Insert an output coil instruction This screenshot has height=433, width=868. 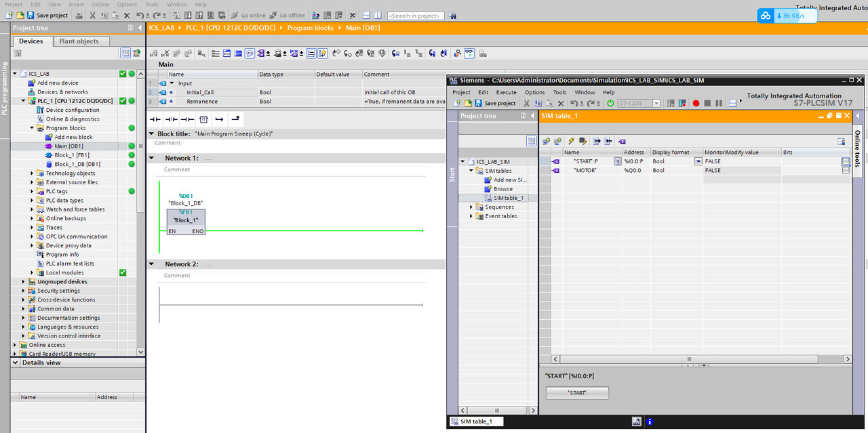click(187, 119)
